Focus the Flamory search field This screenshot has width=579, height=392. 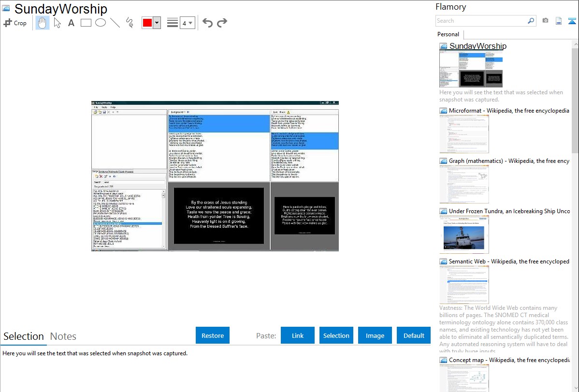tap(481, 21)
